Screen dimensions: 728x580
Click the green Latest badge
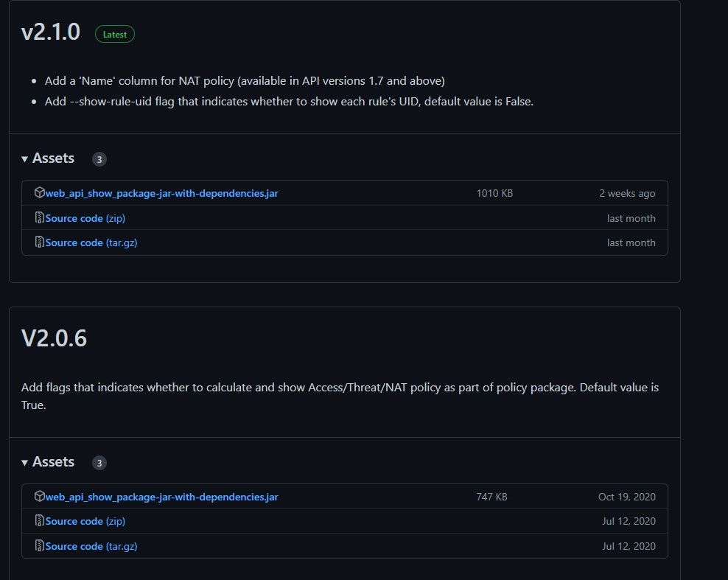point(115,34)
